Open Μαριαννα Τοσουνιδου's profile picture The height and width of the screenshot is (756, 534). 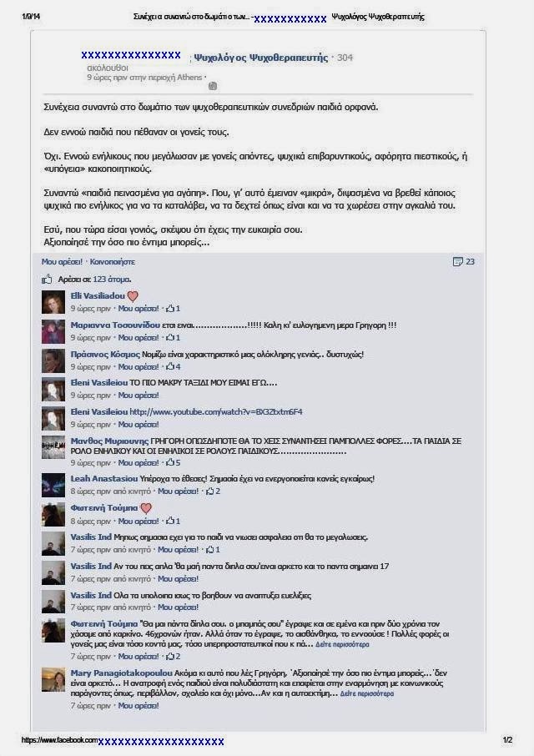pos(53,332)
